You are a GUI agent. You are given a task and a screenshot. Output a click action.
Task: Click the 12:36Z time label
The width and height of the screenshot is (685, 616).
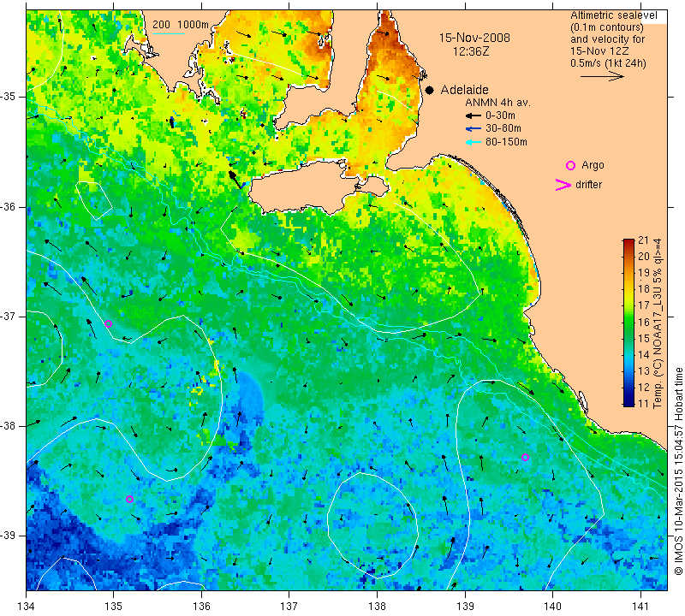[470, 51]
